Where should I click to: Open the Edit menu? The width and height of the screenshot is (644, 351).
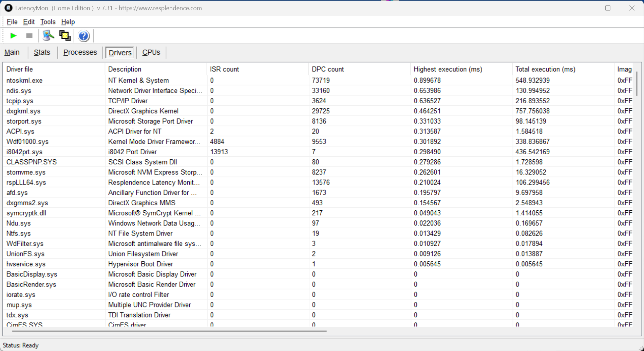point(29,22)
